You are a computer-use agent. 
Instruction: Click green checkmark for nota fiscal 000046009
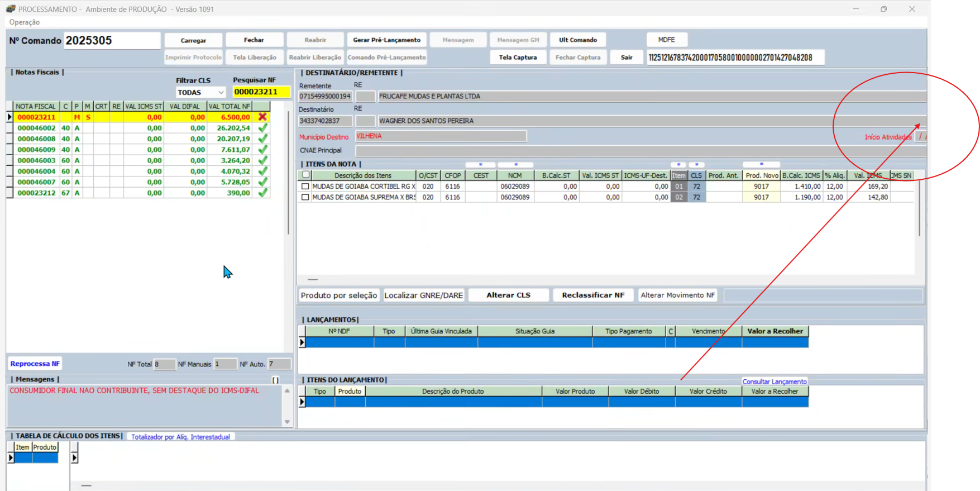[x=262, y=150]
